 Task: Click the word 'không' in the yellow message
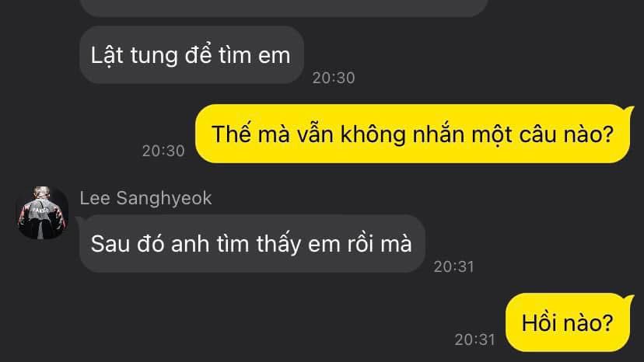click(x=373, y=134)
